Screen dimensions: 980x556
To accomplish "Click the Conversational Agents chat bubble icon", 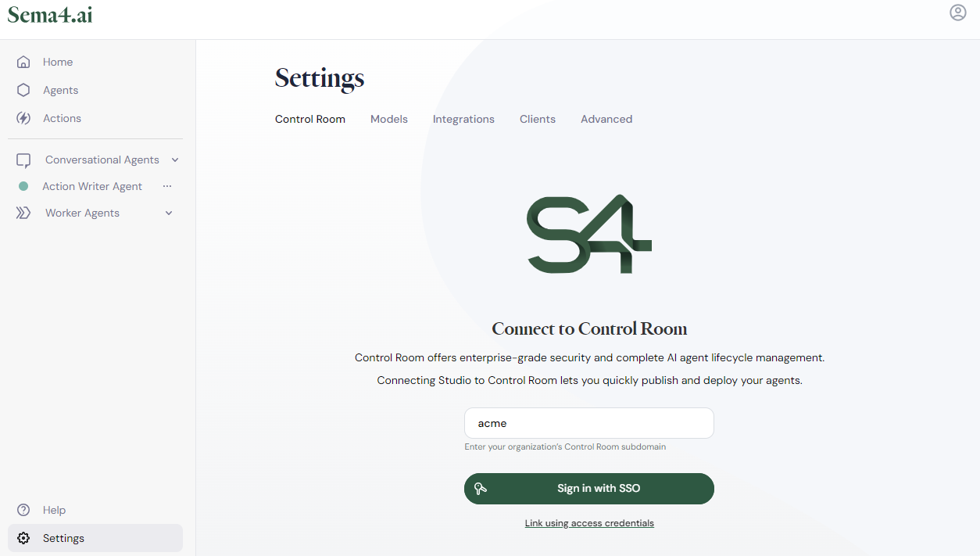I will click(23, 160).
